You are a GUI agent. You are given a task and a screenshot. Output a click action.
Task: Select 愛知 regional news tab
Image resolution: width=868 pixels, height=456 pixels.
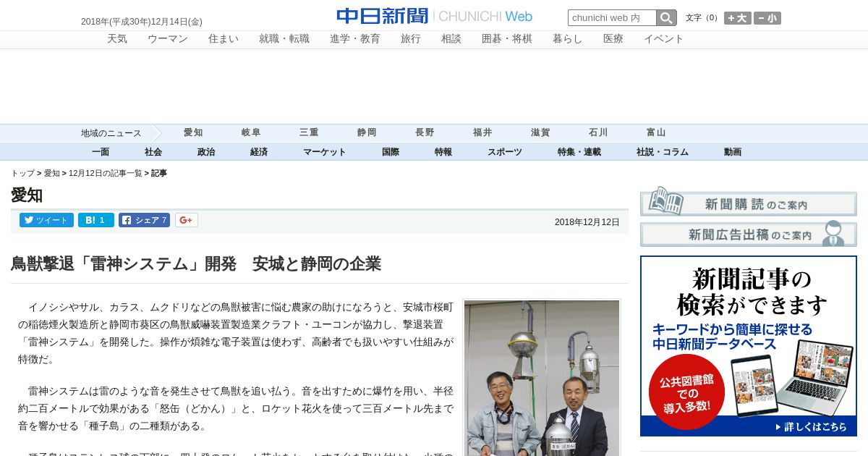point(193,132)
